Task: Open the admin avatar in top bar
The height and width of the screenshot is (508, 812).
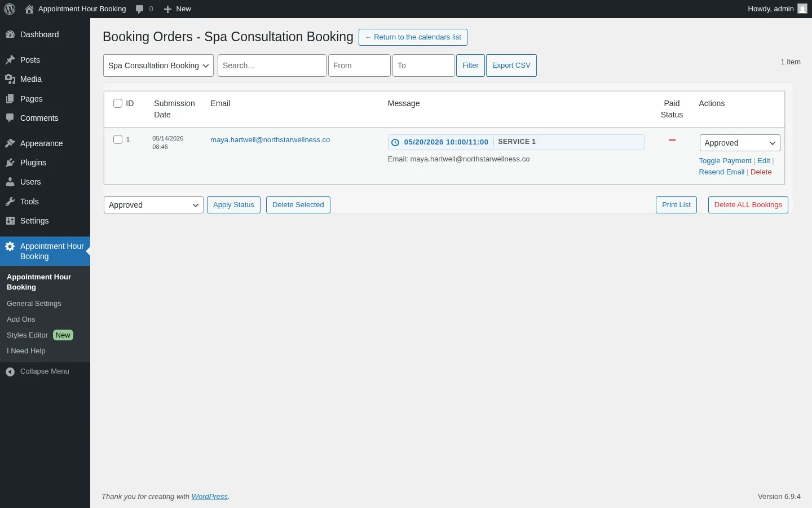Action: point(802,9)
